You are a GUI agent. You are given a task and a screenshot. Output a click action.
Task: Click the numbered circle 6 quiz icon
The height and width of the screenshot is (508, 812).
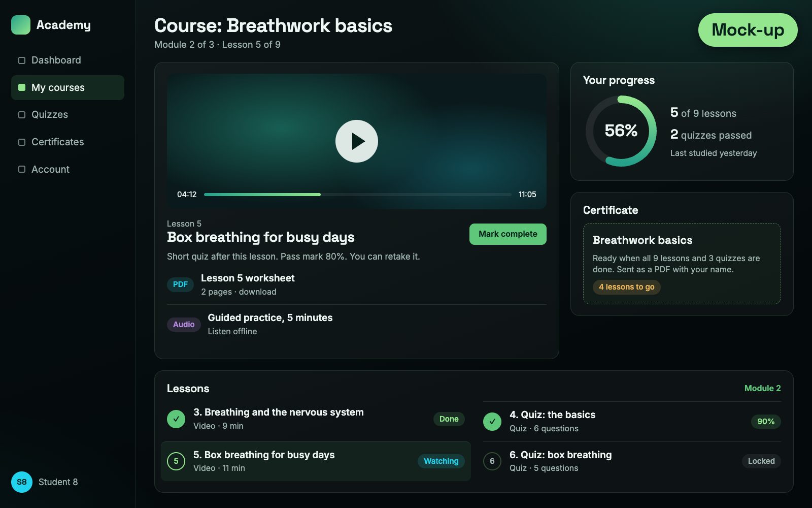[x=492, y=461]
